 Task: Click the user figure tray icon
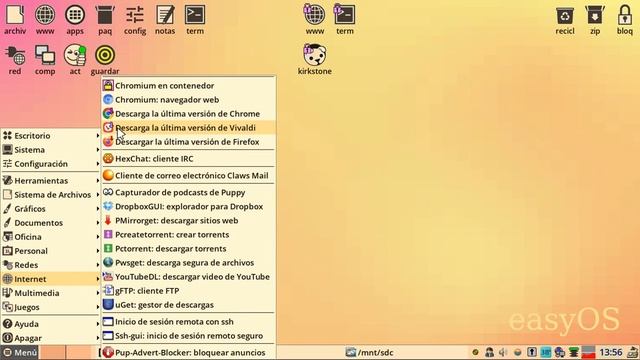[489, 352]
